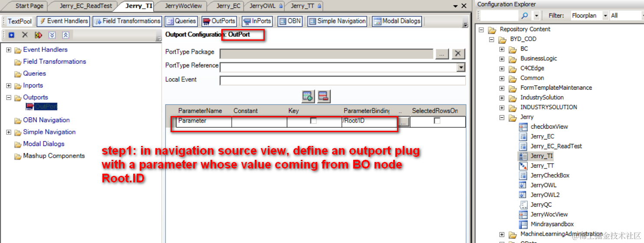Select Field Transformations in the left tree

coord(54,62)
